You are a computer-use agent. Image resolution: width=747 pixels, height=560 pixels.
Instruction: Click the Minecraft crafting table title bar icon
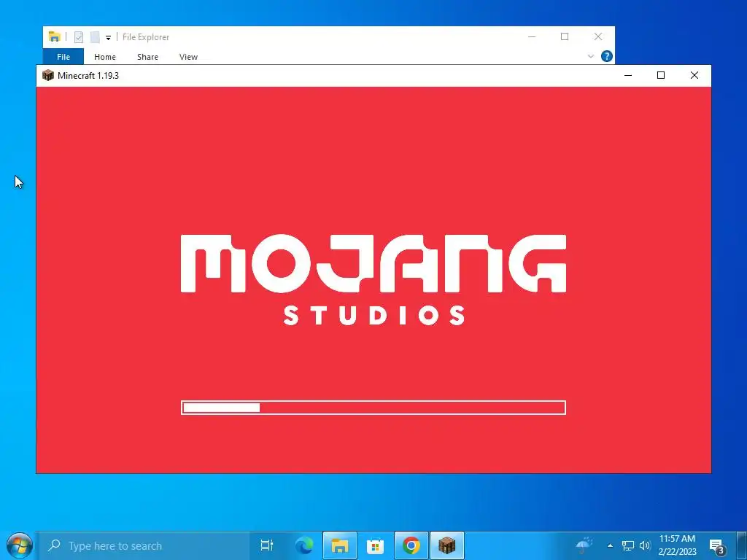point(48,75)
